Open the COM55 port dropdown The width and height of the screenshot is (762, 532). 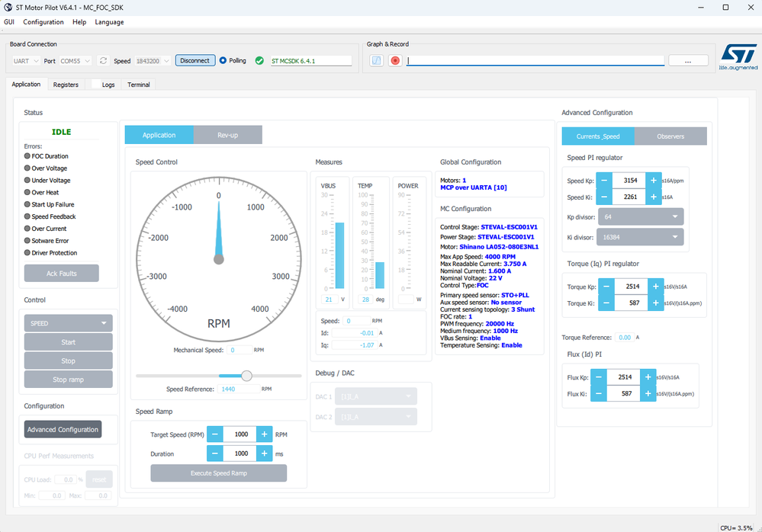[x=76, y=61]
